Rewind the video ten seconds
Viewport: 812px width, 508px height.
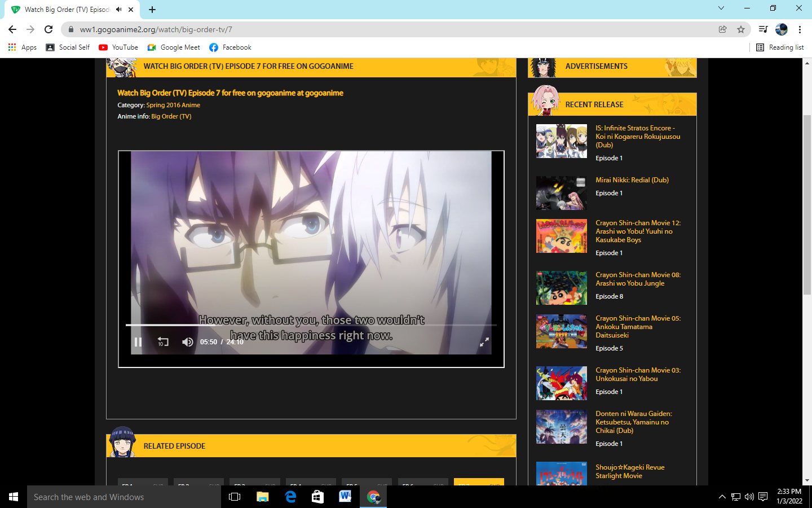pos(163,342)
